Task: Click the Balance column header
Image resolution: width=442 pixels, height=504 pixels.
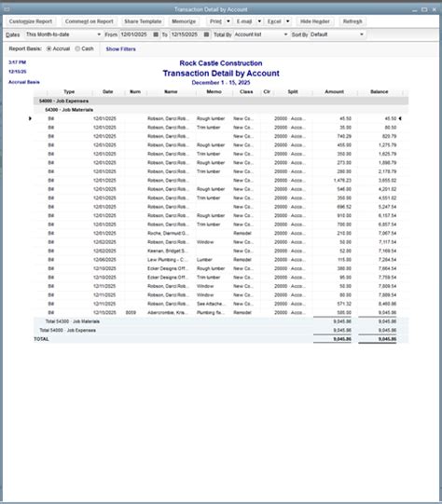Action: (x=380, y=92)
